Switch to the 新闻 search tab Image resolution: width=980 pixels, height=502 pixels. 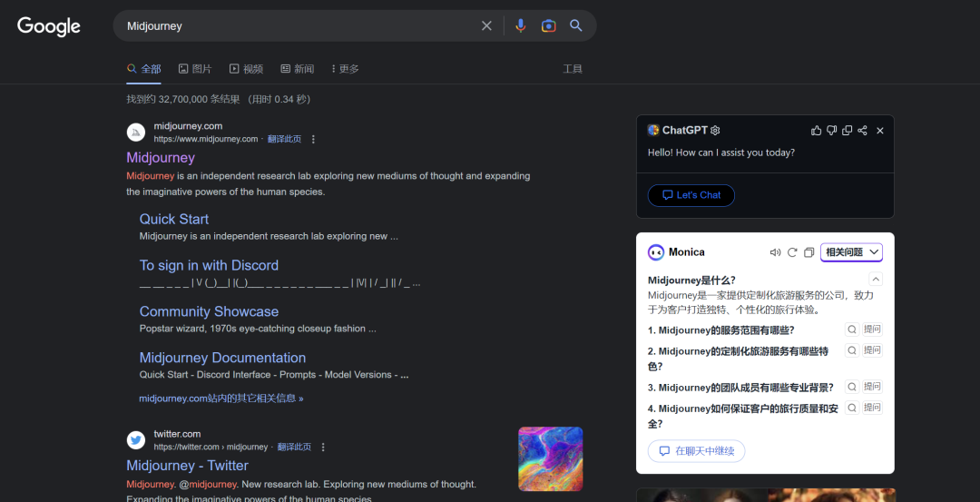point(298,69)
